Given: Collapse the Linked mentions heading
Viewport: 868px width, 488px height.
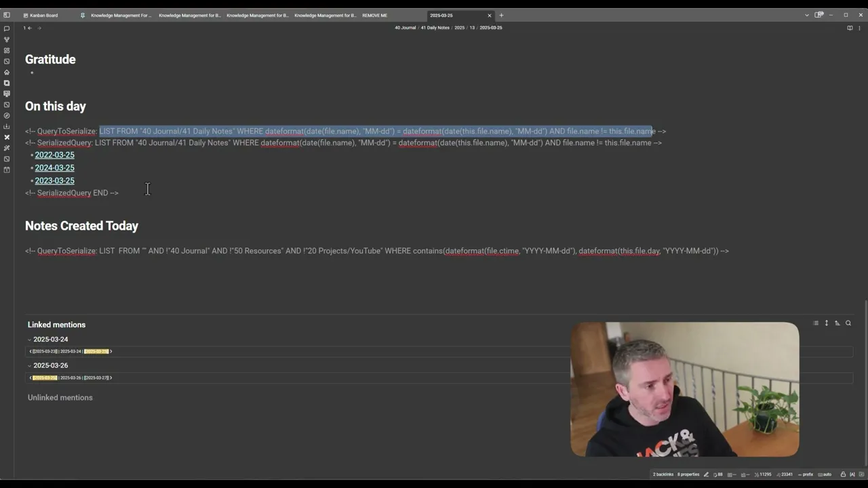Looking at the screenshot, I should (x=57, y=325).
